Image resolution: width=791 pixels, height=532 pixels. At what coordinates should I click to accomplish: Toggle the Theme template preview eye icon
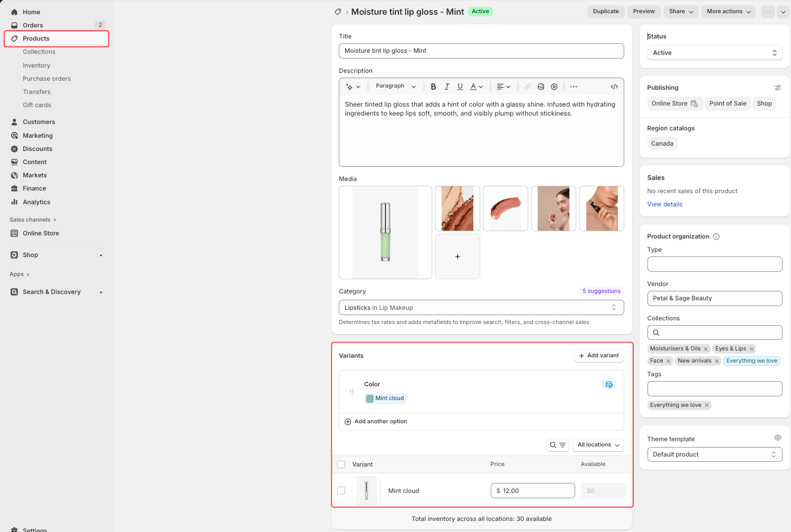pos(777,438)
